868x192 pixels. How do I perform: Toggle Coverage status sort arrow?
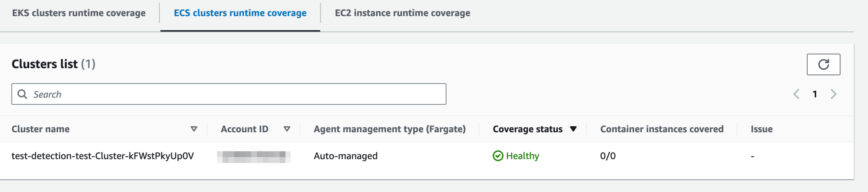pyautogui.click(x=573, y=129)
